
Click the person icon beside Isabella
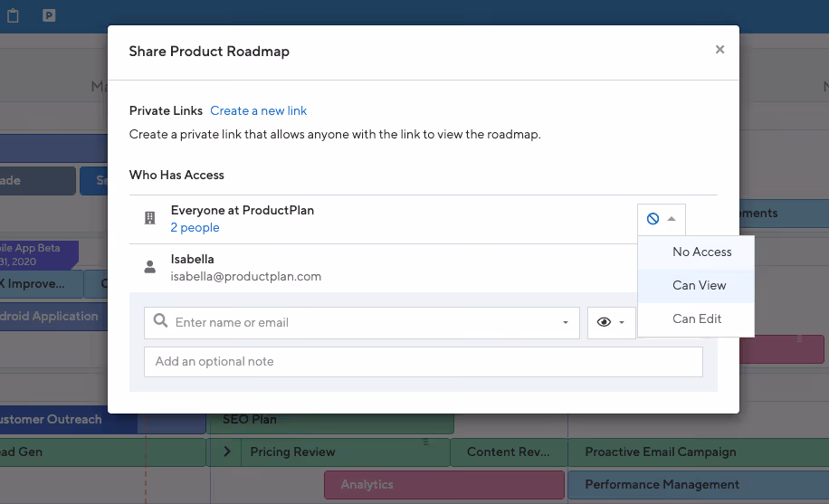[149, 267]
